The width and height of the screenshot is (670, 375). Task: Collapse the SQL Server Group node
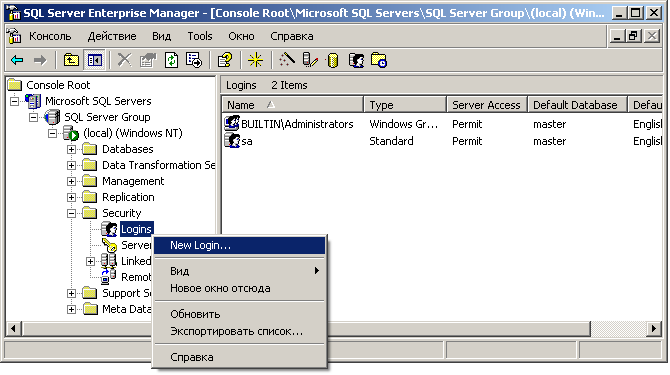pyautogui.click(x=33, y=117)
